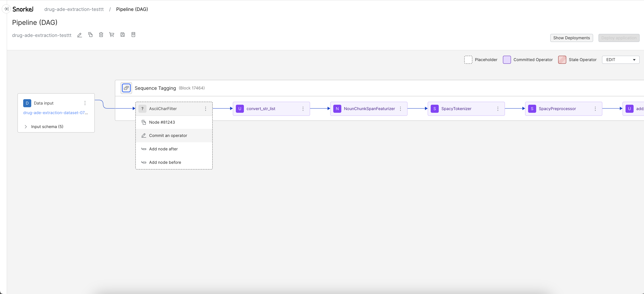Expand the sidebar with the arrow icon
Image resolution: width=644 pixels, height=294 pixels.
coord(6,9)
